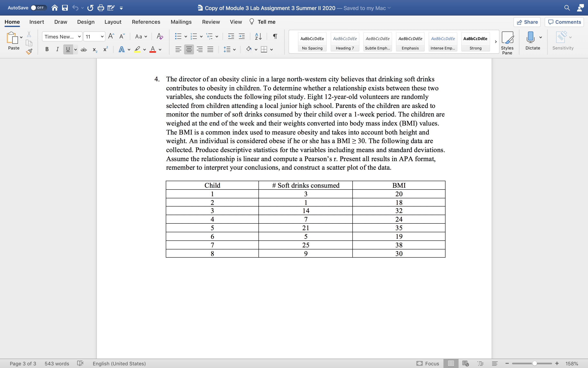Click the Home icon in title bar

[x=55, y=8]
